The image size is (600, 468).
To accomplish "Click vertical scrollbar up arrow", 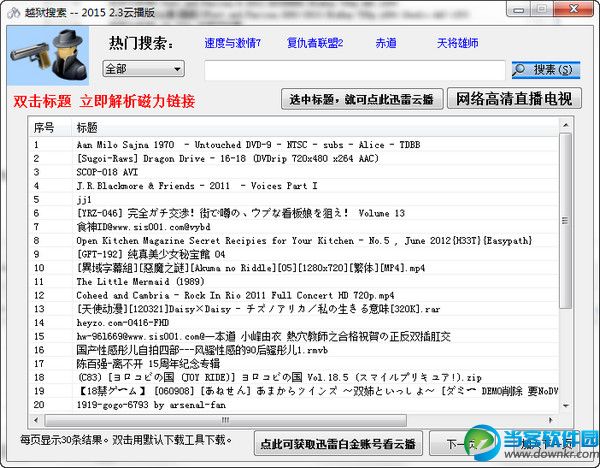I will click(566, 125).
